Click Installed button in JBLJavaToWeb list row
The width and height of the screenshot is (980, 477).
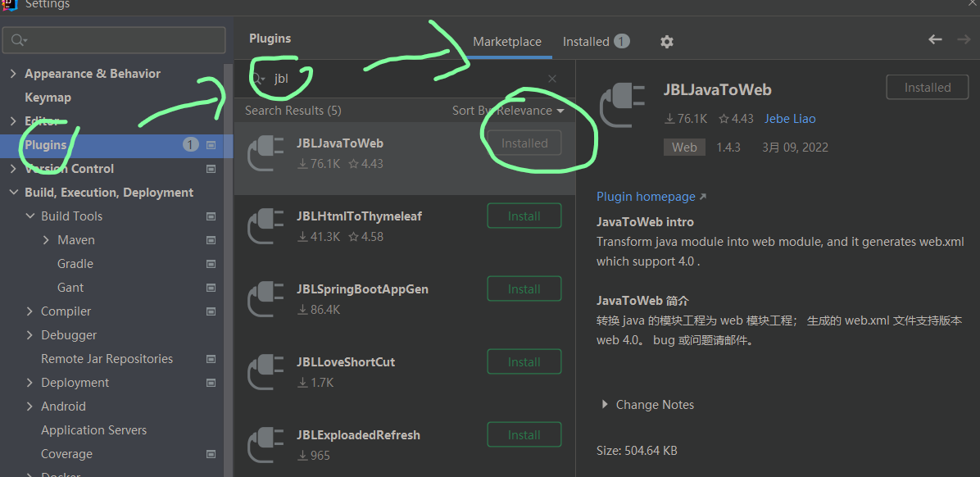point(524,143)
